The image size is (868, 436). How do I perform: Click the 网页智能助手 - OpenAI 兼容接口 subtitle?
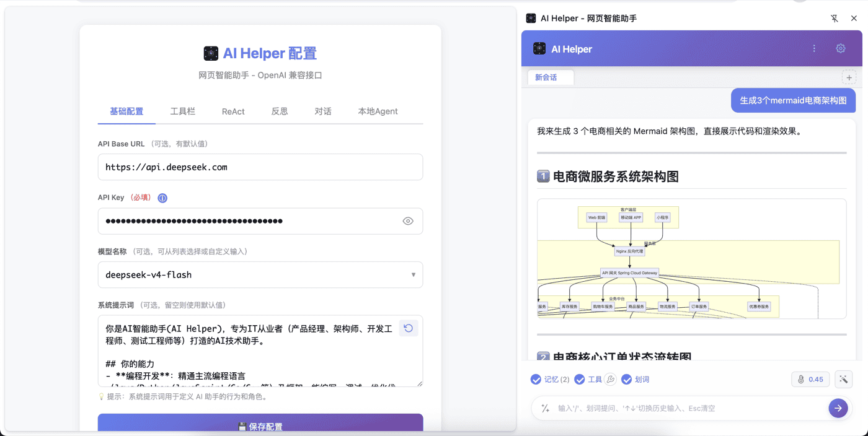260,76
